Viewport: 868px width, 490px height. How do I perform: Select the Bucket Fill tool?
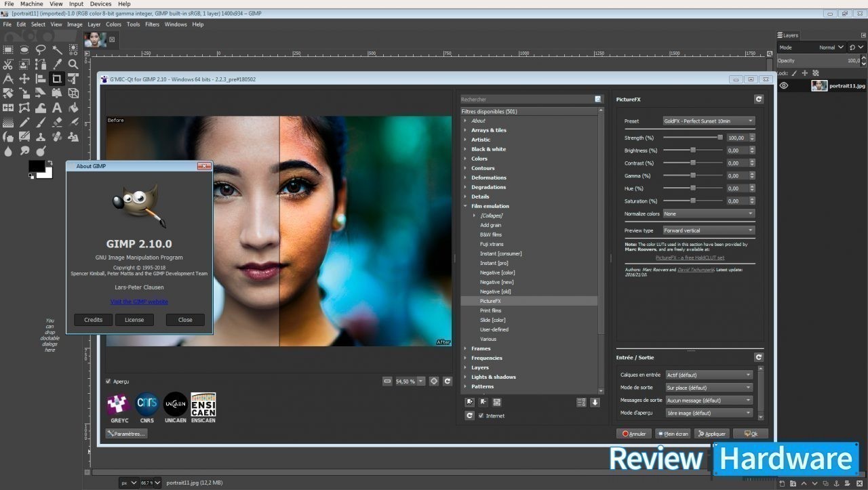click(73, 108)
